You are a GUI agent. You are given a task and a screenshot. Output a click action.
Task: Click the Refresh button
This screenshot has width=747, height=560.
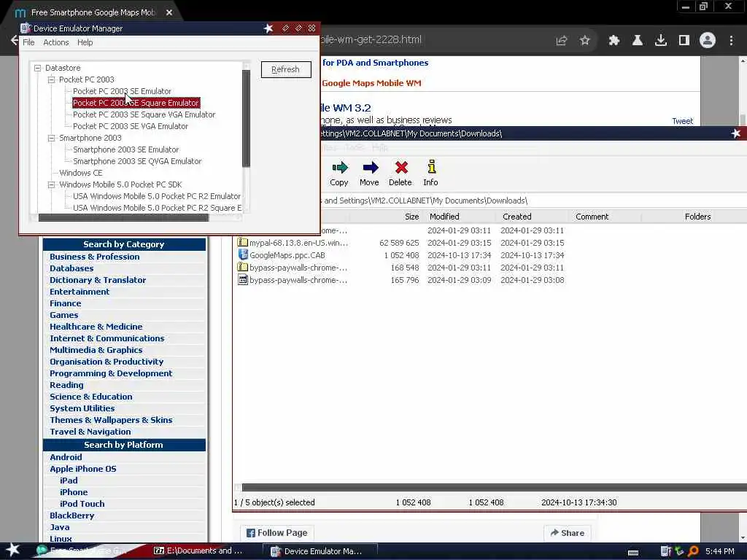(x=286, y=69)
